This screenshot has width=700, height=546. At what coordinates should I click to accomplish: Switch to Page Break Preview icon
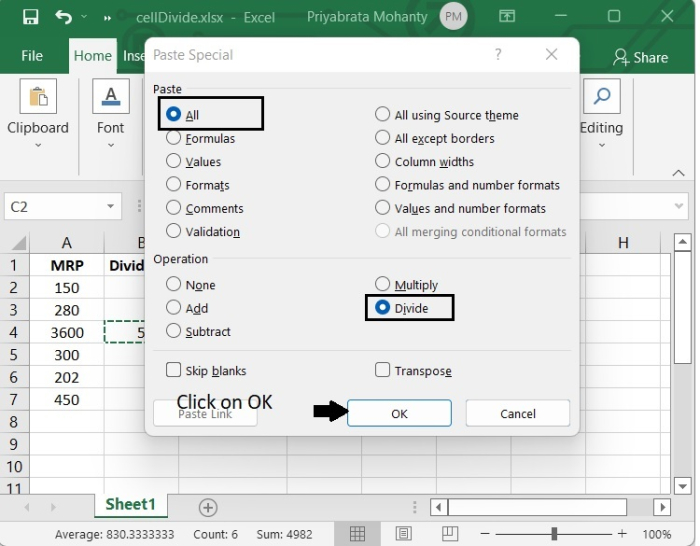[x=450, y=534]
